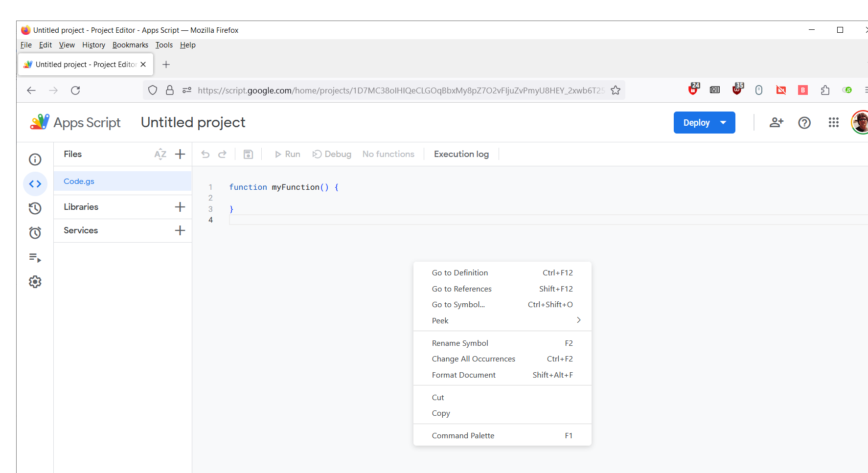Click editor line number 2
The width and height of the screenshot is (868, 473).
(x=210, y=198)
